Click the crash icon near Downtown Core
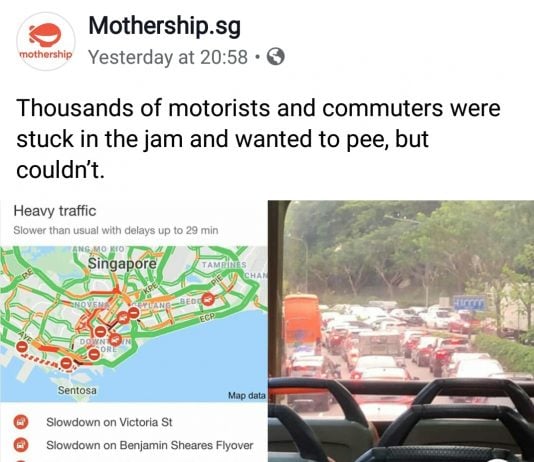This screenshot has height=462, width=534. pos(116,339)
